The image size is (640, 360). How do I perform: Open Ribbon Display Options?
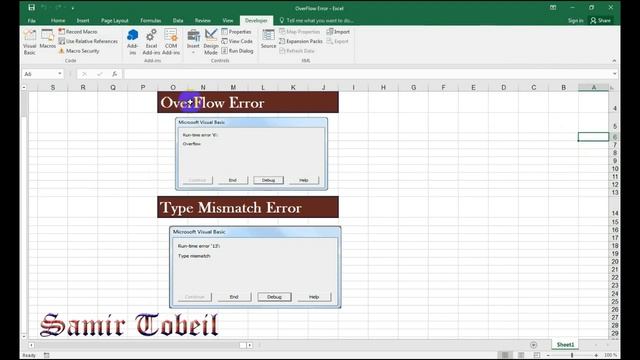[553, 7]
